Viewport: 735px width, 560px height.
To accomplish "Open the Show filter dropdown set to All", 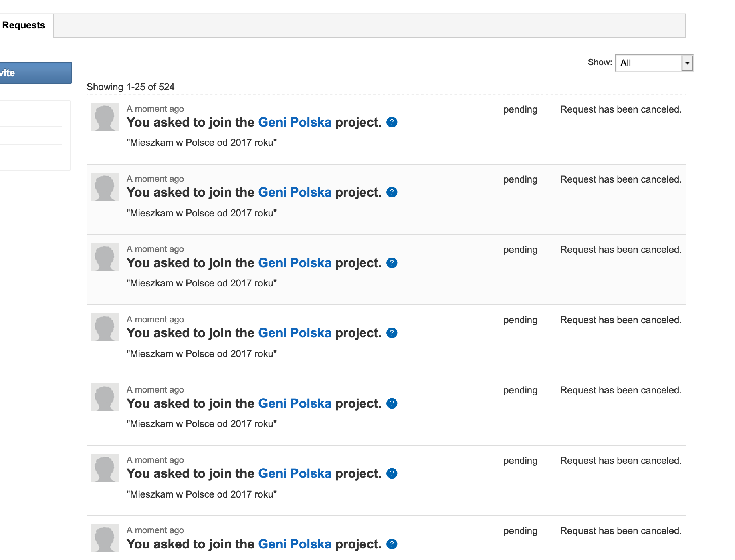I will click(654, 63).
